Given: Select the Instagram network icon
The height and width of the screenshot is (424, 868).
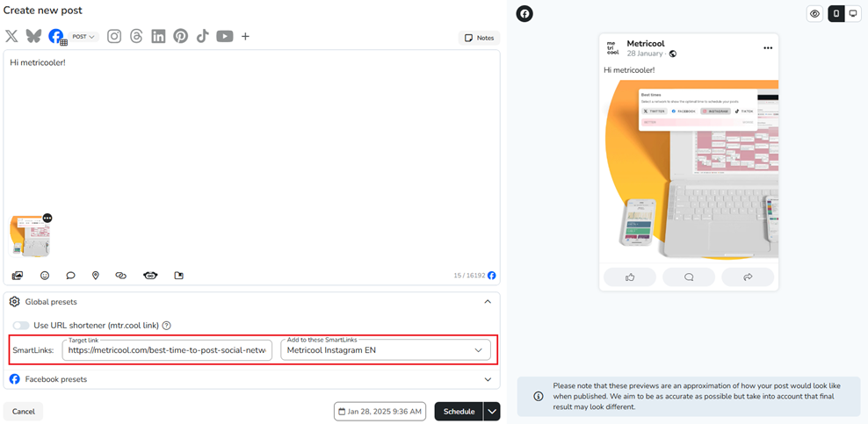Looking at the screenshot, I should [114, 36].
